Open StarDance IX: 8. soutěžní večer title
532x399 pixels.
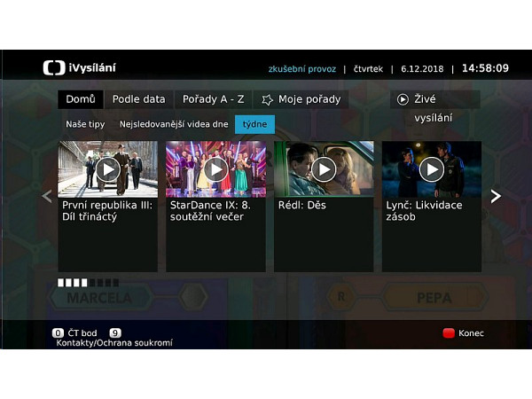click(210, 211)
